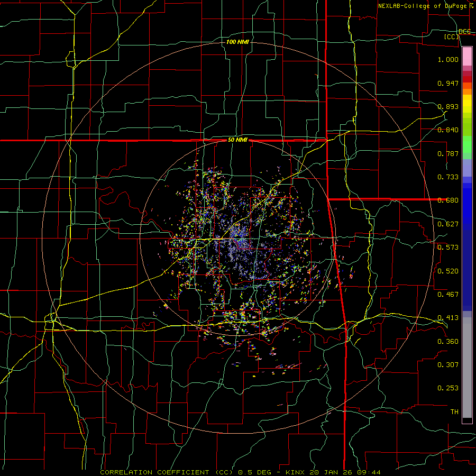Click the TH threshold label on the scale
The height and width of the screenshot is (476, 476).
[454, 412]
